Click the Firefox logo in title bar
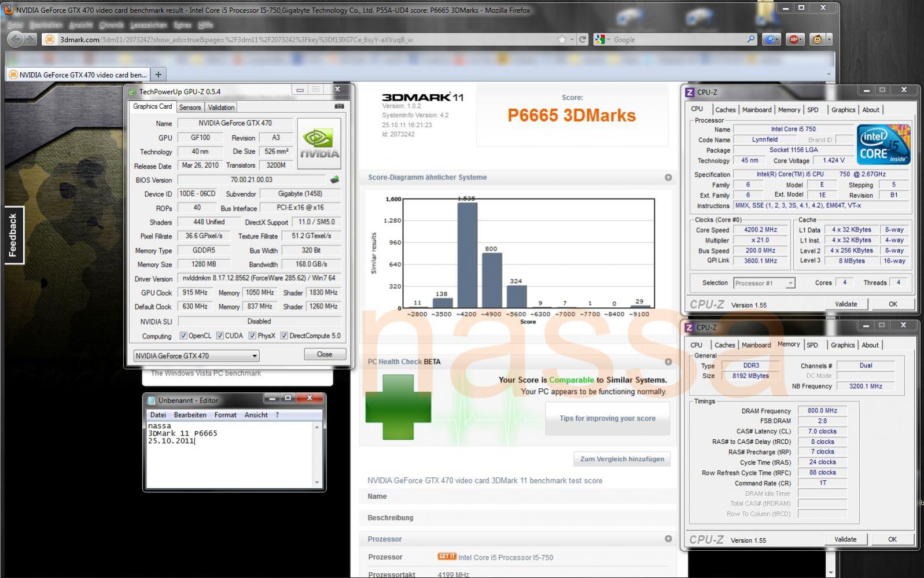The image size is (924, 578). [x=9, y=9]
